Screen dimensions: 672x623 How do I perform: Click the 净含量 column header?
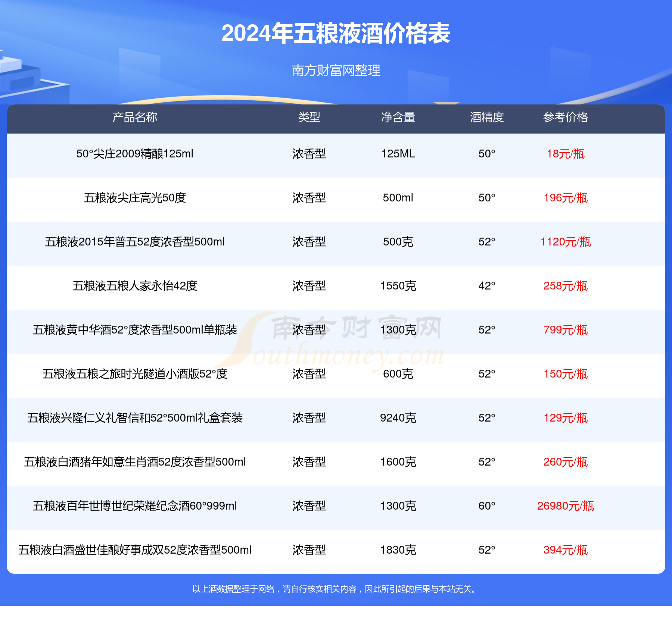point(398,117)
